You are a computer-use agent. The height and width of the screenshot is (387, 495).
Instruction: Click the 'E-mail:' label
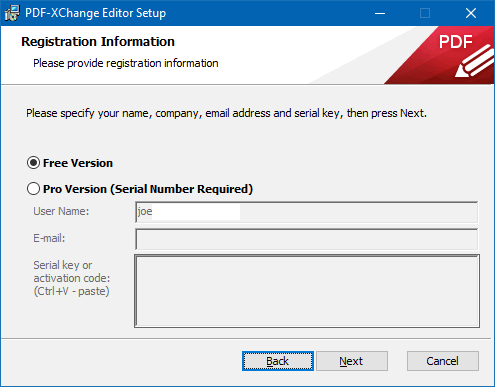coord(49,238)
